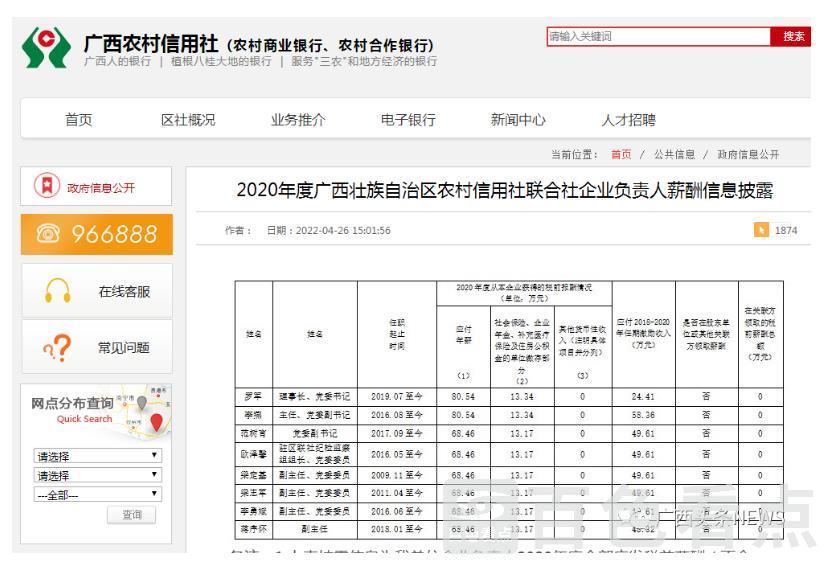The width and height of the screenshot is (838, 576).
Task: Select 新闻中心 in the navigation bar
Action: [518, 120]
